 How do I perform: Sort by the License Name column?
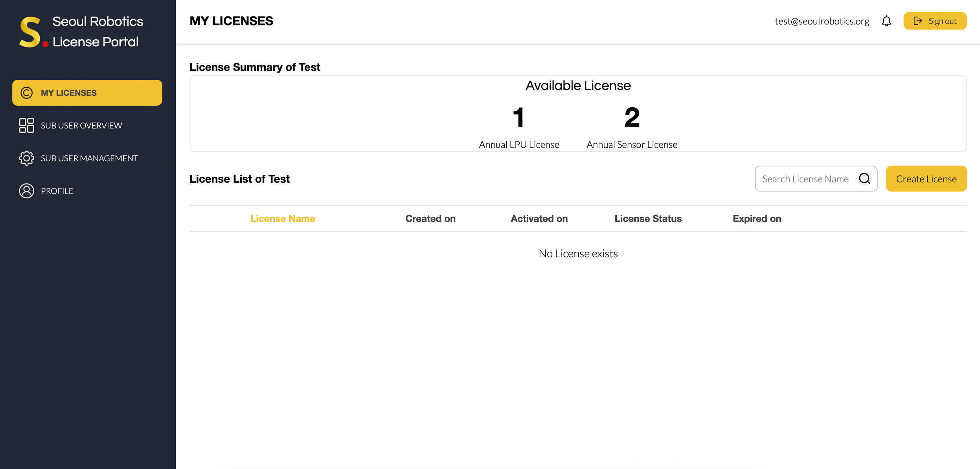click(x=283, y=218)
